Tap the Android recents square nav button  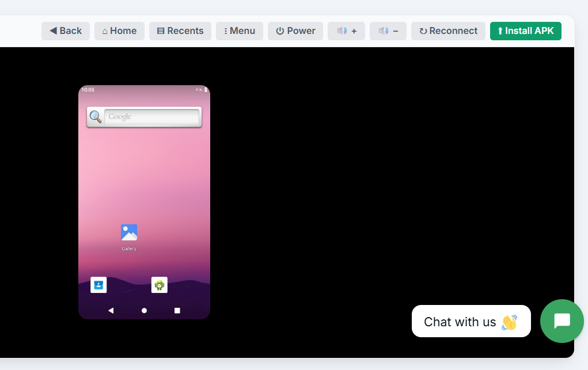pyautogui.click(x=177, y=310)
